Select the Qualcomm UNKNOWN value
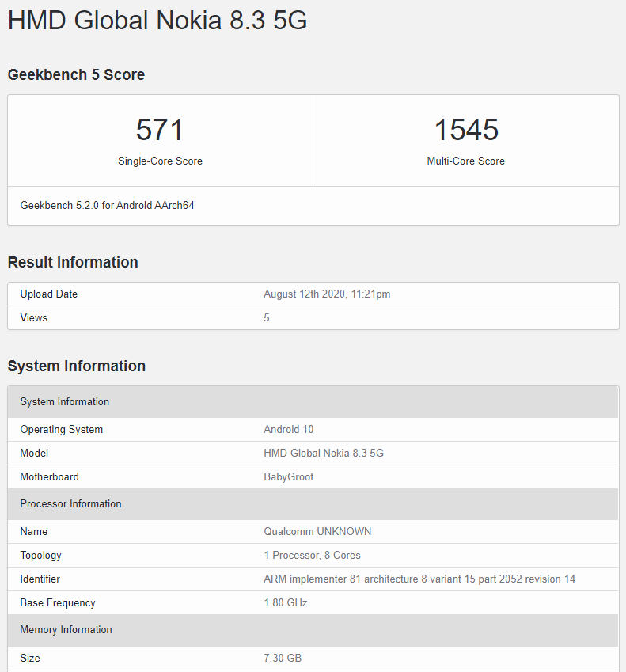This screenshot has width=626, height=672. (x=317, y=531)
